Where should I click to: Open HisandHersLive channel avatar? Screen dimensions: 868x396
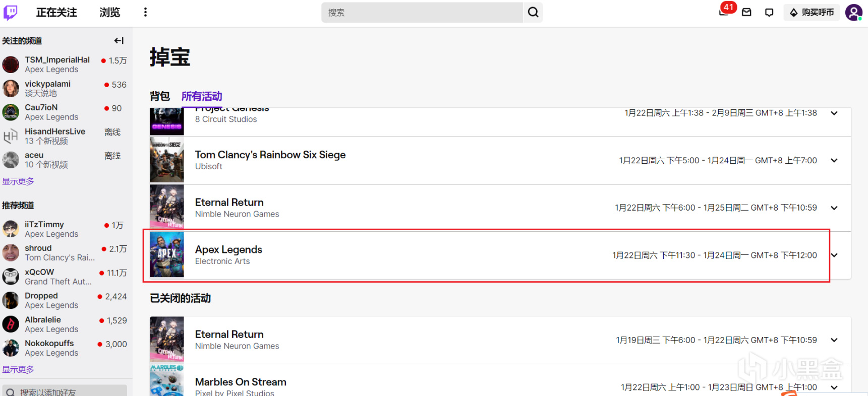click(11, 136)
